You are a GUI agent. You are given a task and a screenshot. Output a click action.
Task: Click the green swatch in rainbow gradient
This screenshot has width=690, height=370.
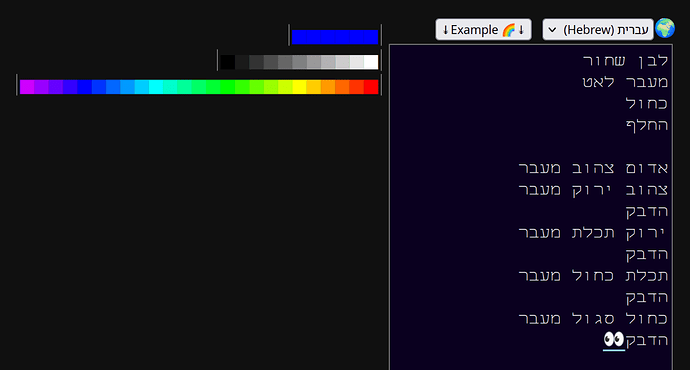(228, 87)
